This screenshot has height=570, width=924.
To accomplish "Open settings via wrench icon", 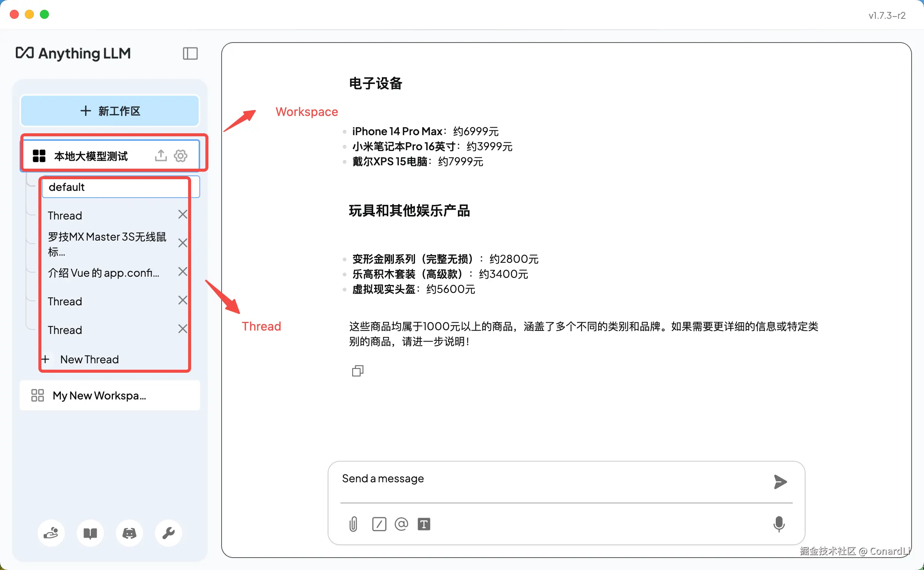I will pos(169,533).
